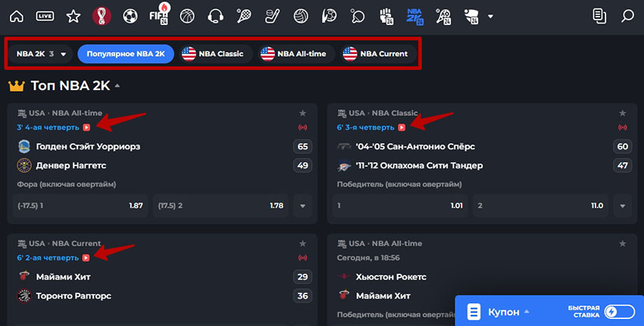
Task: Play video stream for 4-ая четверть match
Action: (86, 127)
